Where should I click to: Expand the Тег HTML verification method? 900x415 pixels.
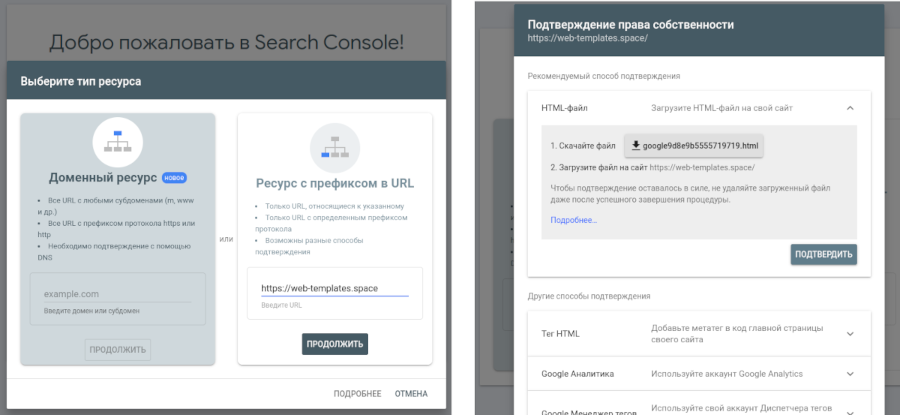click(x=849, y=334)
